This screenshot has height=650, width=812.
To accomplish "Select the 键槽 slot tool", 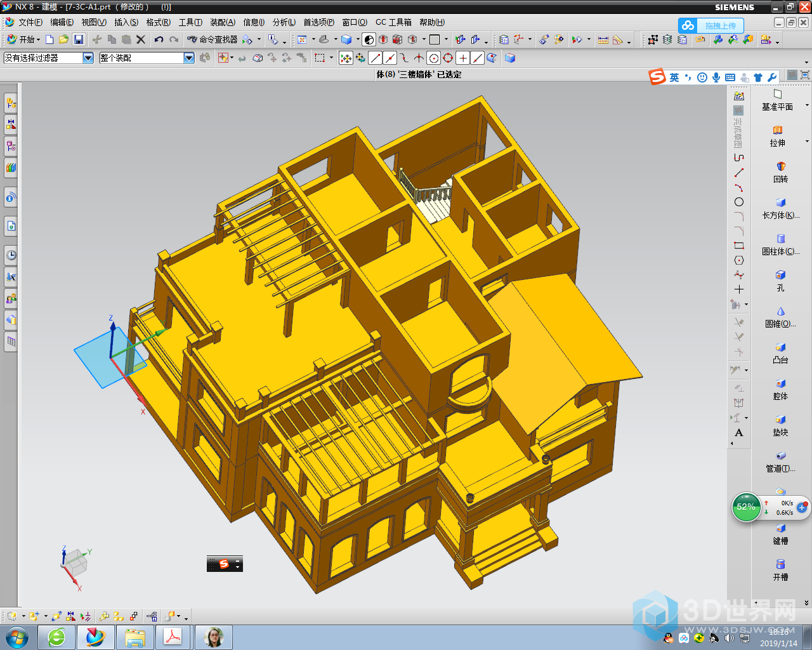I will point(780,534).
